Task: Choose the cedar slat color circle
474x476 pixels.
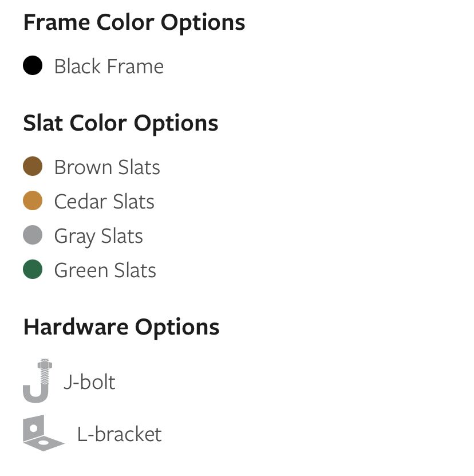Action: click(x=33, y=201)
